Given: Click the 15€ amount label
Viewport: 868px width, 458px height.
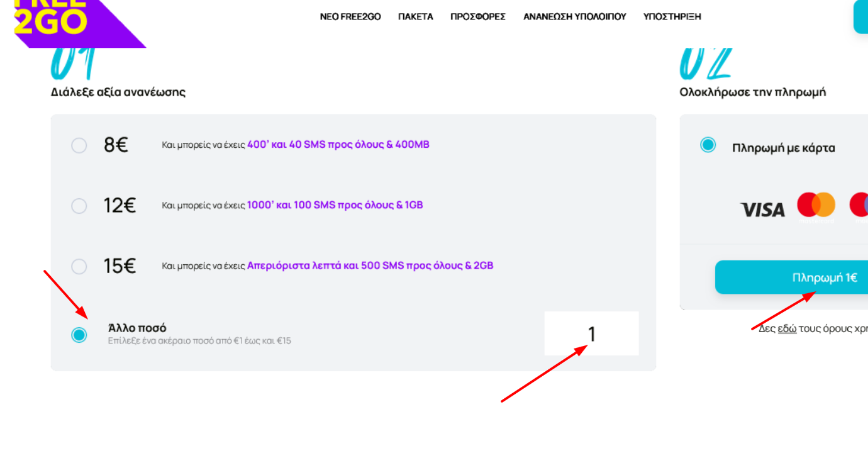Looking at the screenshot, I should [120, 265].
